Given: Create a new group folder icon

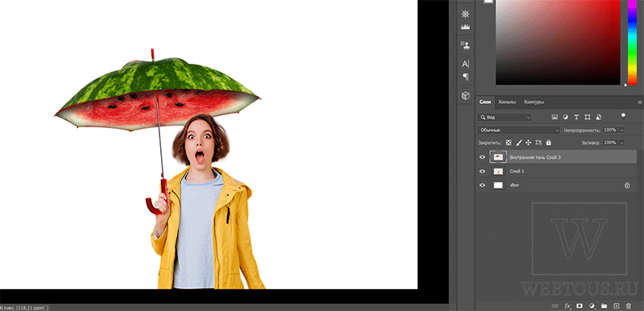Looking at the screenshot, I should point(604,305).
